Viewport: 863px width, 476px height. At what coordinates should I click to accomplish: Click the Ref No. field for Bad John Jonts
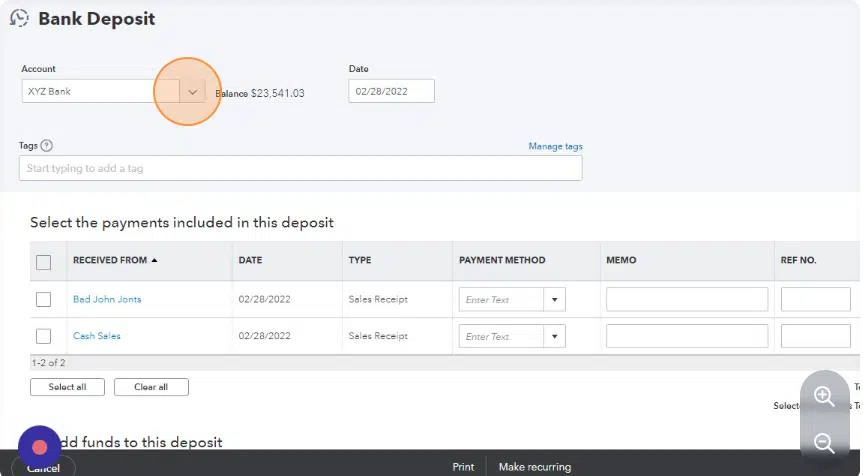[x=816, y=300]
